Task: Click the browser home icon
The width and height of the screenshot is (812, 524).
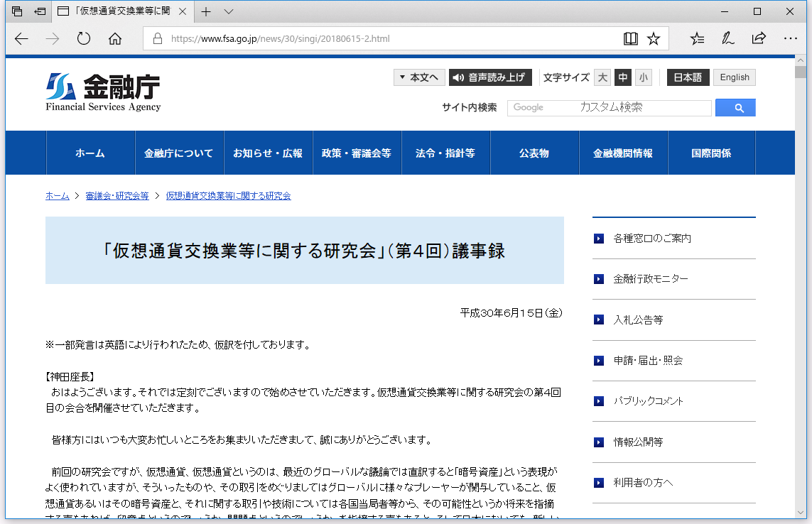Action: click(x=114, y=39)
